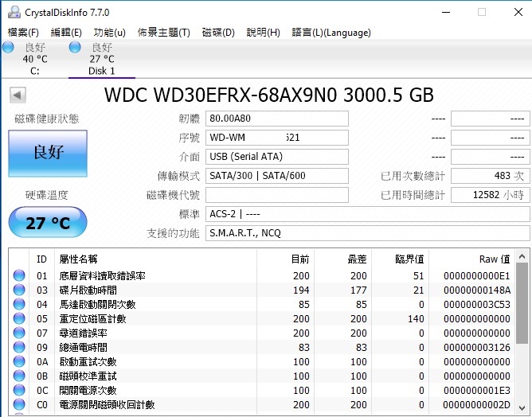532x417 pixels.
Task: Select the Disk 1 tab
Action: [102, 59]
